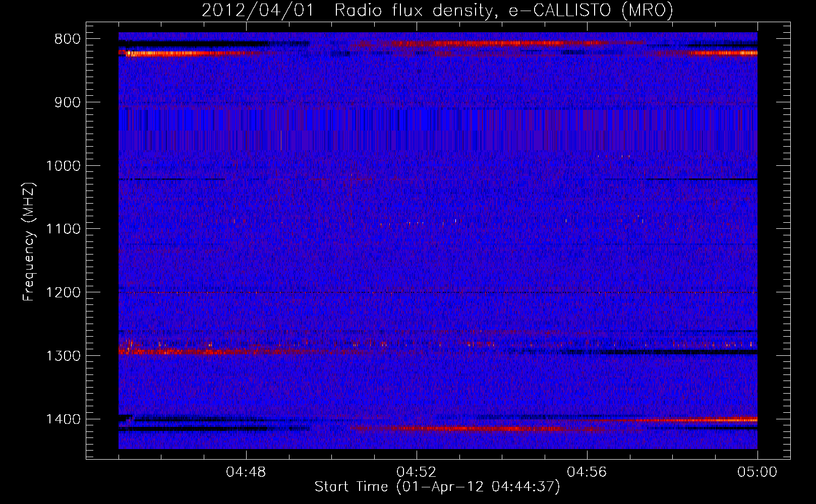Viewport: 816px width, 504px height.
Task: Click the 'Start Time (01-Apr-12 04:44:37)' label
Action: pyautogui.click(x=437, y=487)
